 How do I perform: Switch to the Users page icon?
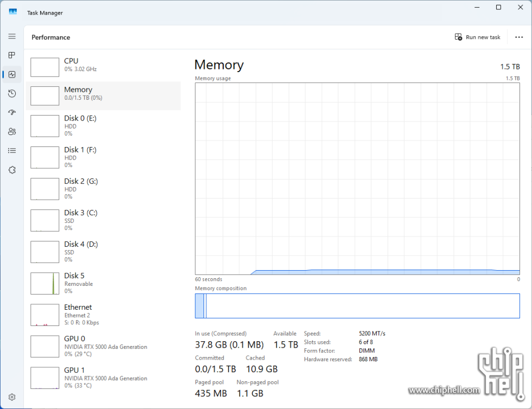click(12, 132)
